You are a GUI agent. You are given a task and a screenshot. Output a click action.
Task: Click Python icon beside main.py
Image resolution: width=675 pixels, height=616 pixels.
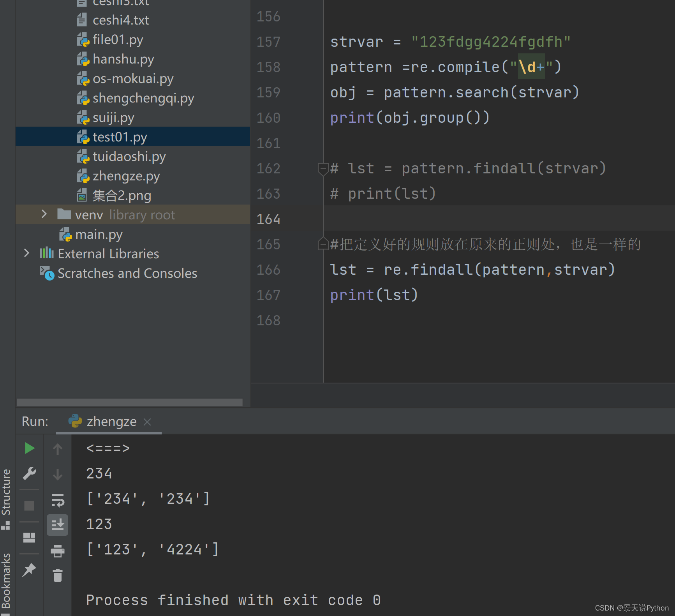point(65,234)
